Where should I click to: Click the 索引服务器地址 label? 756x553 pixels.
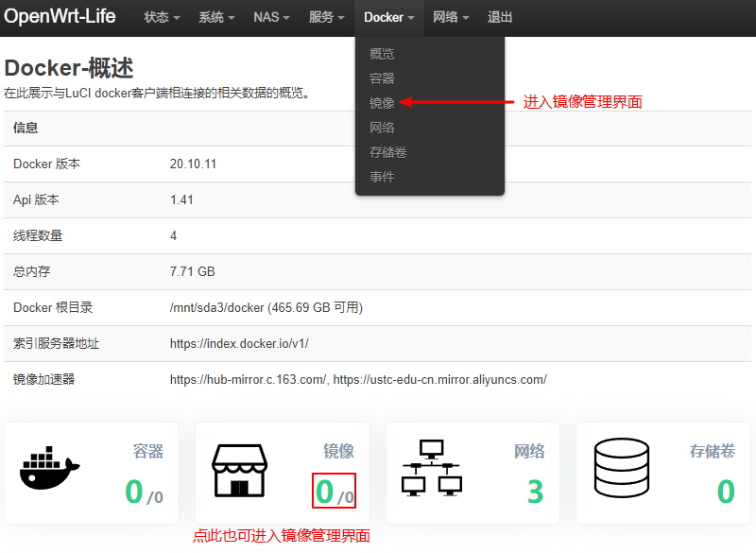(56, 344)
